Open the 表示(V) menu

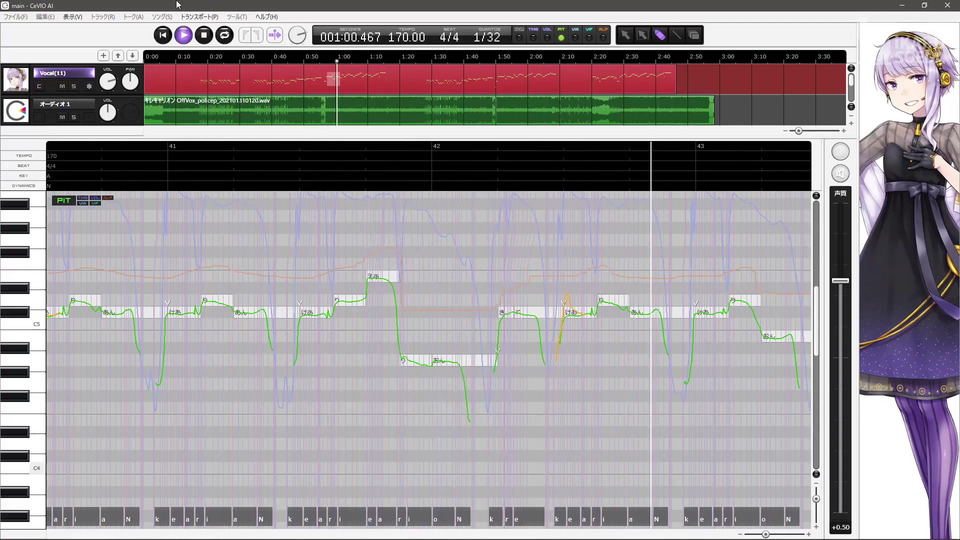[x=72, y=17]
